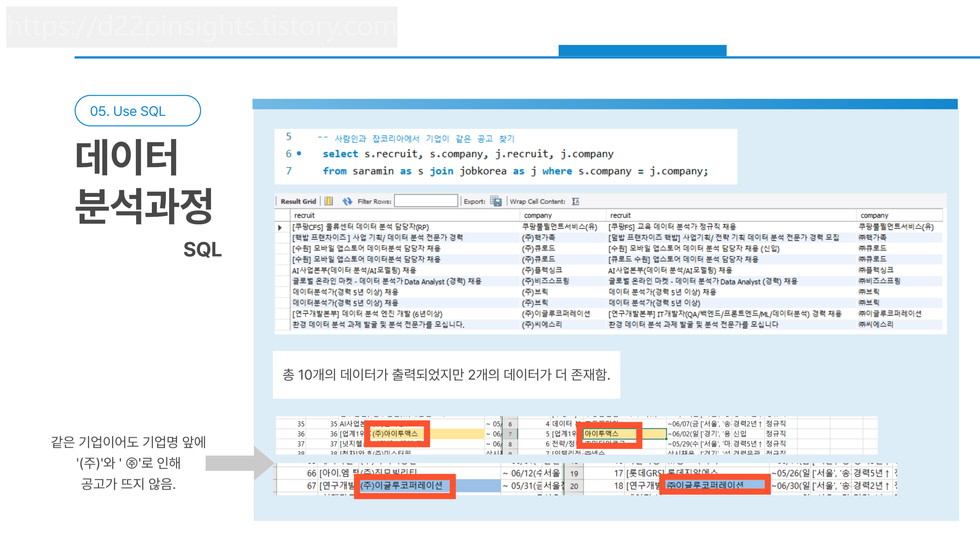980x551 pixels.
Task: Click spreadsheet row header 20
Action: (574, 486)
